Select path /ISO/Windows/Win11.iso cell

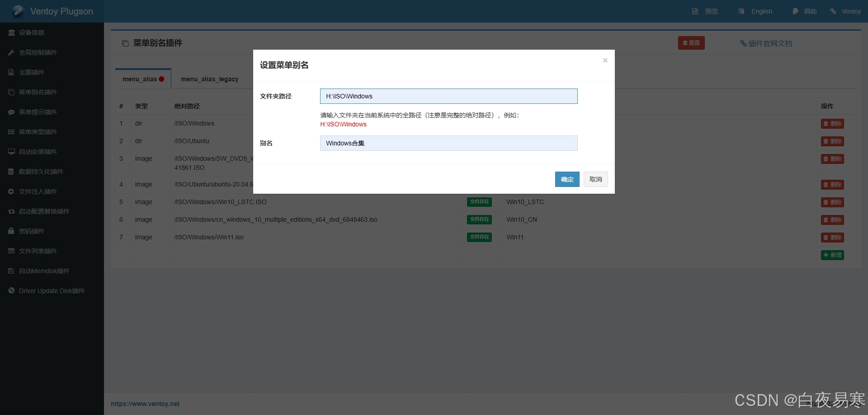(x=209, y=237)
